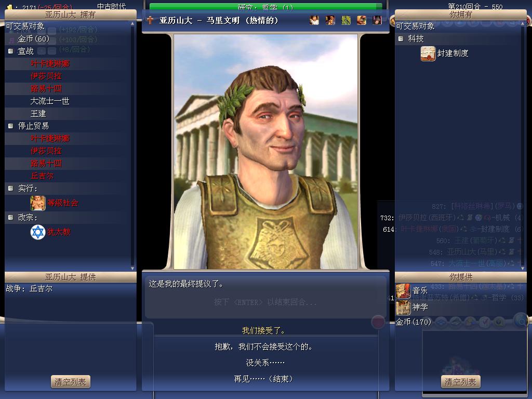Click Alexander's government civic icon in header
Viewport: 532px width, 399px height.
(x=314, y=20)
